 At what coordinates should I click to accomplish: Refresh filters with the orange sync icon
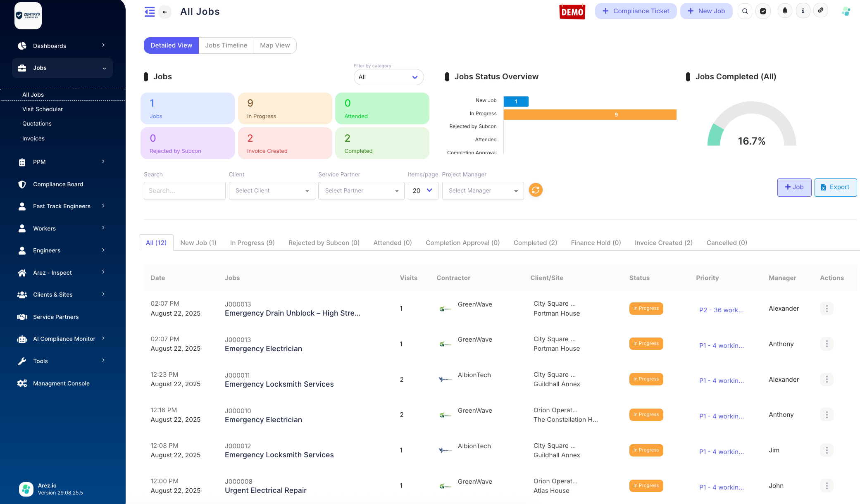tap(536, 190)
